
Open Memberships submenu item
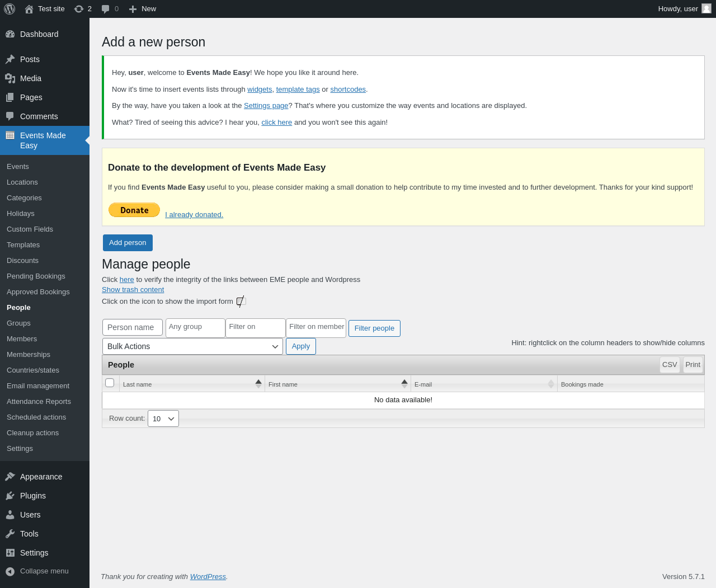29,355
